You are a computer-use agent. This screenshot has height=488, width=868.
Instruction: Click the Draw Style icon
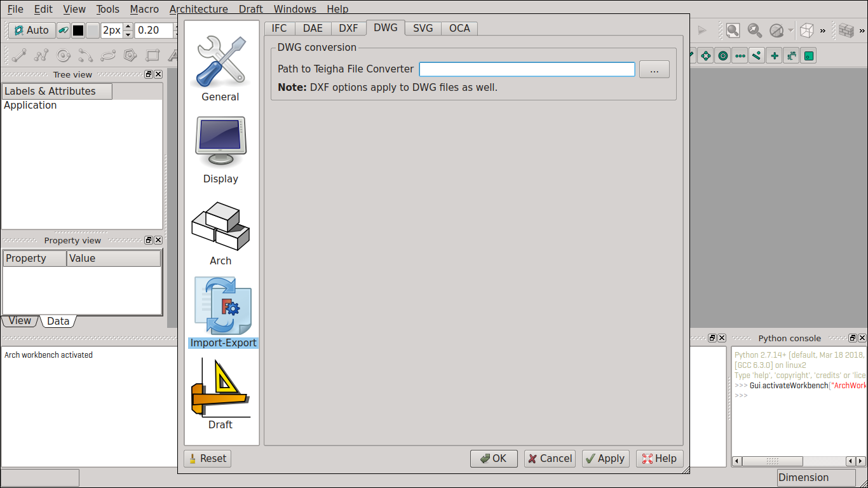[x=776, y=30]
